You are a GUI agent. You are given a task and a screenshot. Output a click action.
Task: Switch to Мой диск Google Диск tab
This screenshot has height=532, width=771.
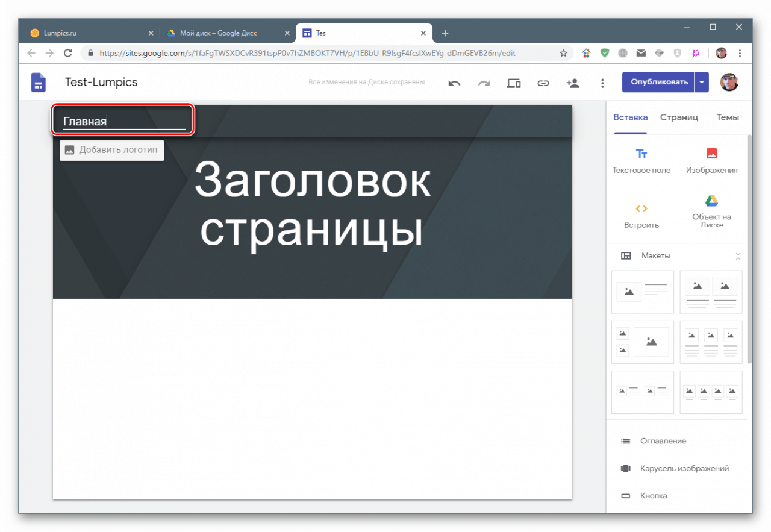pos(227,33)
